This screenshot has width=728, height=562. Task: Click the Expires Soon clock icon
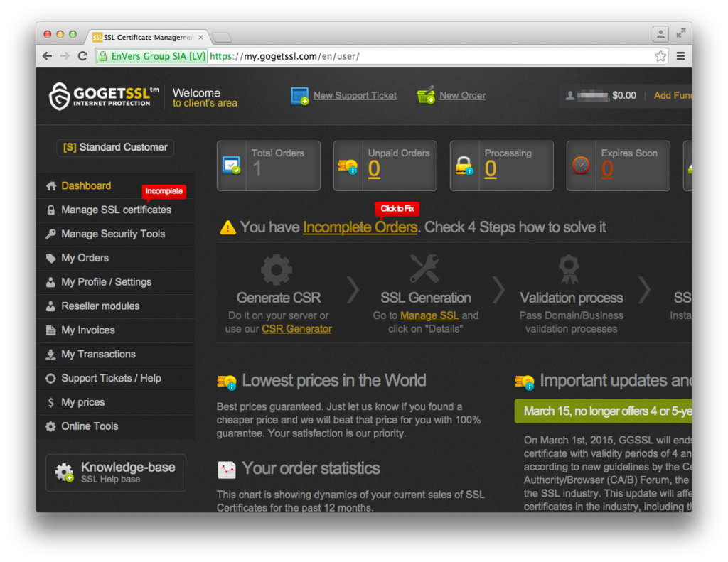[x=581, y=166]
